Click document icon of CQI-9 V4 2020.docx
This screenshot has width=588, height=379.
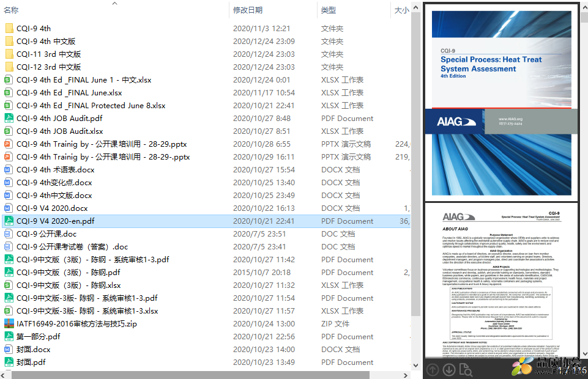point(8,208)
